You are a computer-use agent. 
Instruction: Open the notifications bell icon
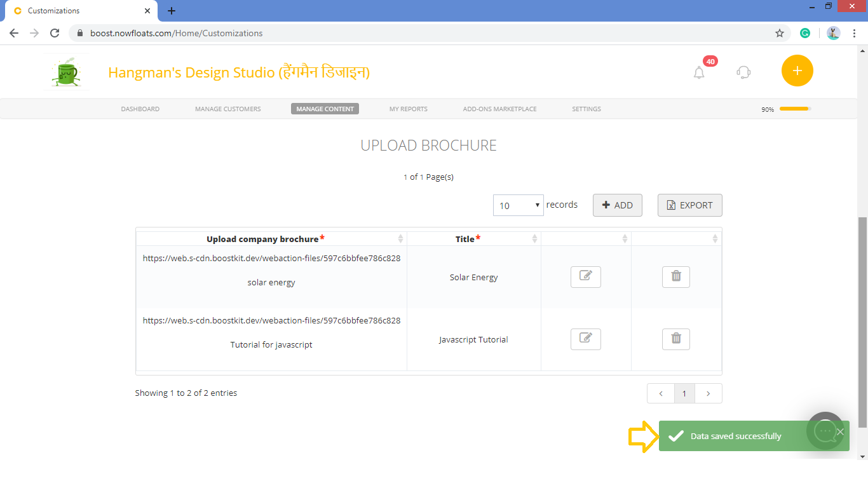(x=699, y=72)
